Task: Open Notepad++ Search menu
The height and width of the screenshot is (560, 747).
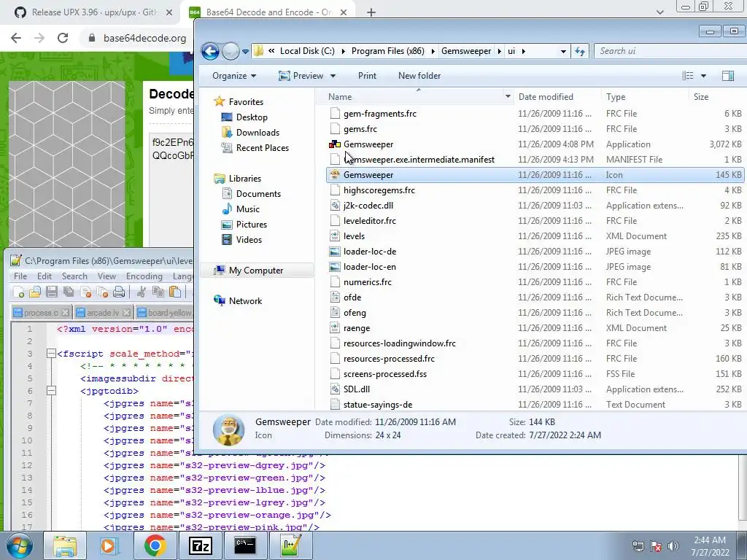Action: (x=74, y=276)
